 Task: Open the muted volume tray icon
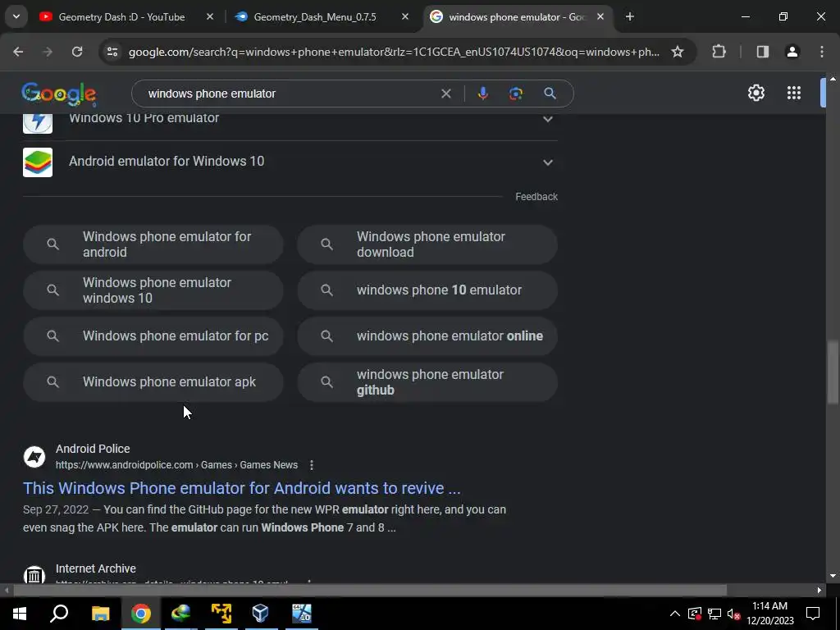coord(734,614)
